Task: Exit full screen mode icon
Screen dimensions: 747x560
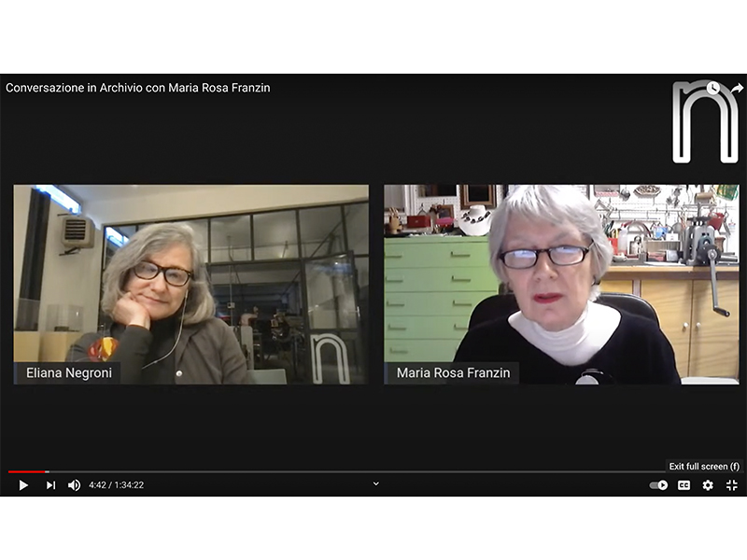Action: pos(732,484)
